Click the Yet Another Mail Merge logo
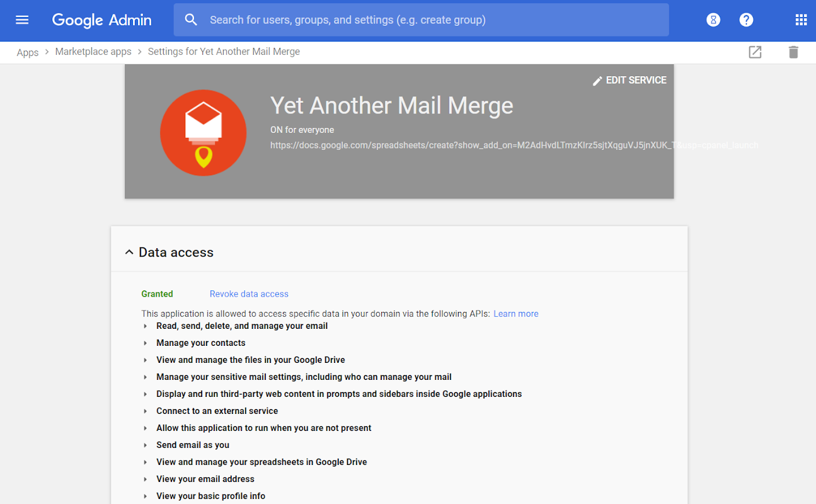 203,132
